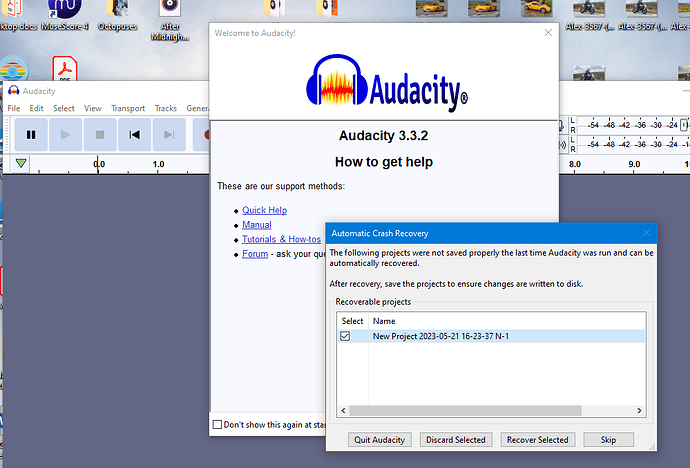690x468 pixels.
Task: Click the Skip to End button
Action: coord(169,135)
